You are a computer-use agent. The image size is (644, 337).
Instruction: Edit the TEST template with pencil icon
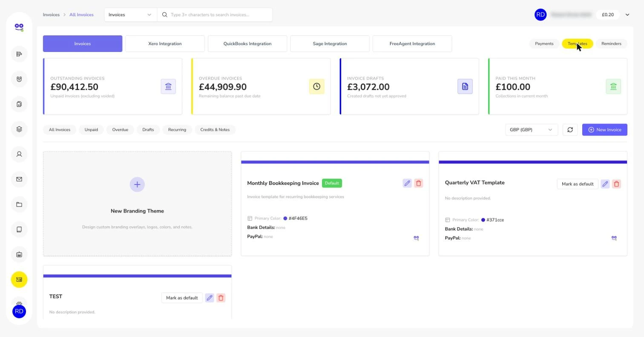(210, 298)
